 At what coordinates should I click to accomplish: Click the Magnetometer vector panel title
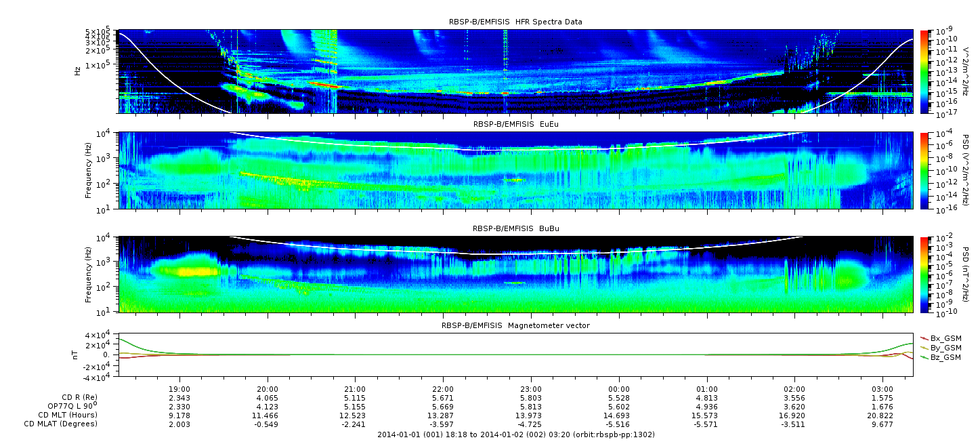515,326
